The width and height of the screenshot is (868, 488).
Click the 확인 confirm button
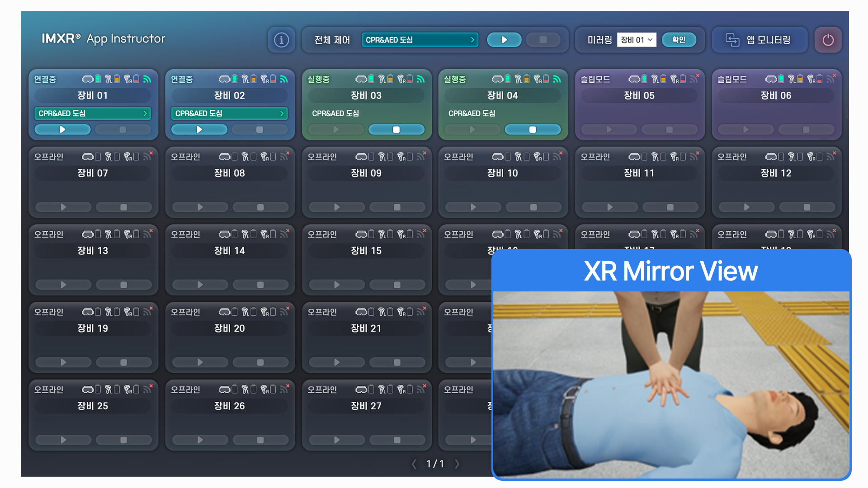tap(679, 40)
